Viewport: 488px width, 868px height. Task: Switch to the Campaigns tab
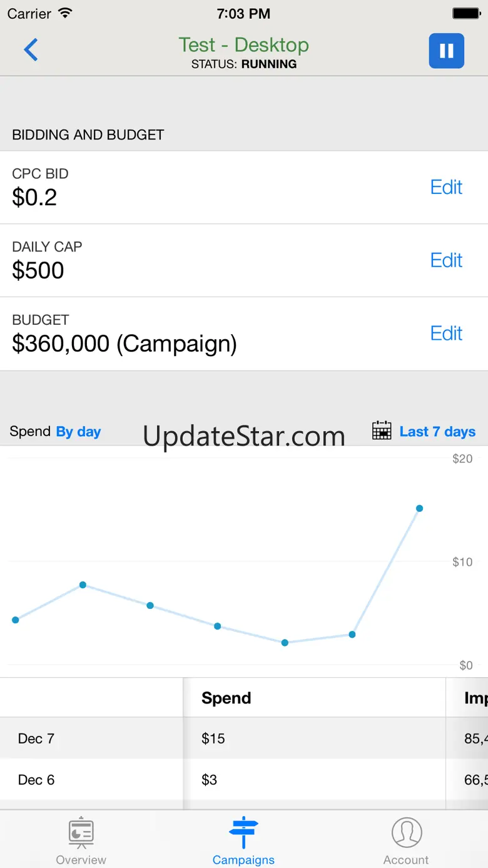pyautogui.click(x=243, y=842)
